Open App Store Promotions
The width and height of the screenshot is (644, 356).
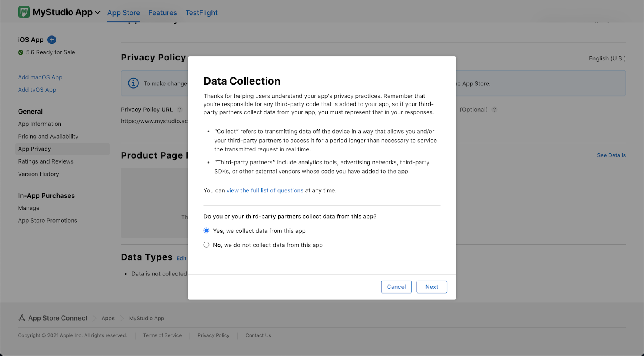click(x=47, y=221)
